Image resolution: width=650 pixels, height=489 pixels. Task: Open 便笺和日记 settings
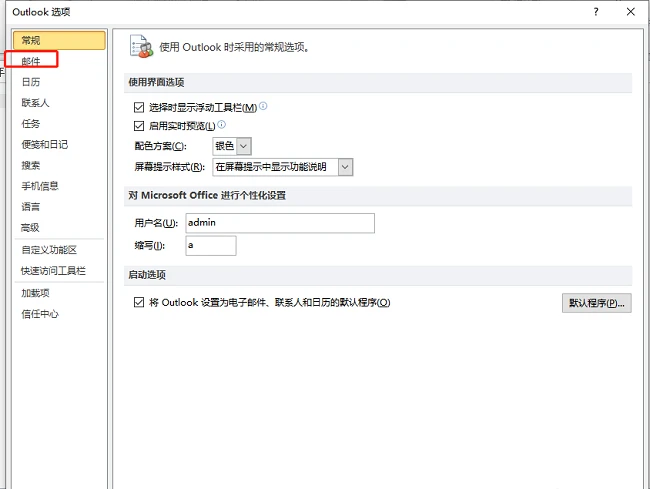click(x=45, y=144)
